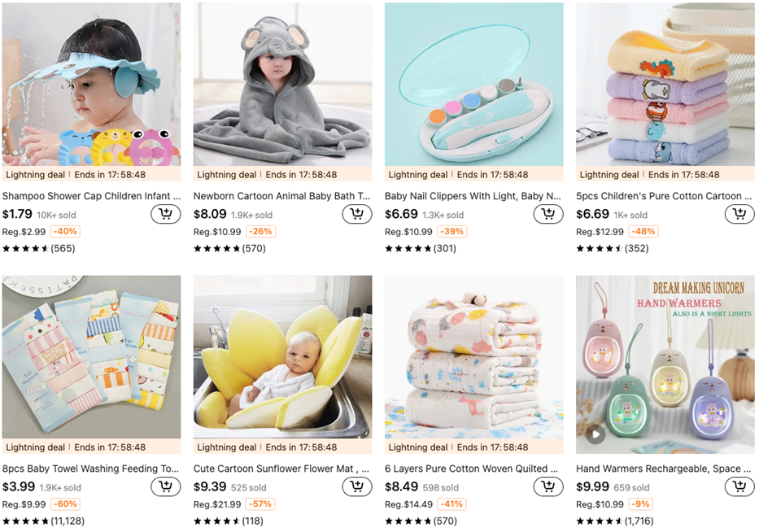The height and width of the screenshot is (532, 759).
Task: Play the Hand Warmers product video
Action: click(x=595, y=434)
